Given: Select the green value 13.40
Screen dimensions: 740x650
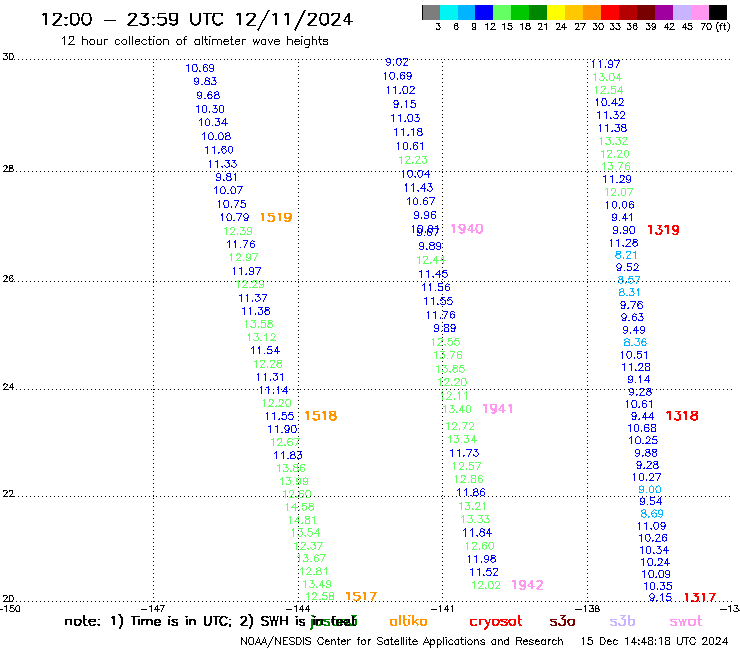Looking at the screenshot, I should (x=457, y=409).
